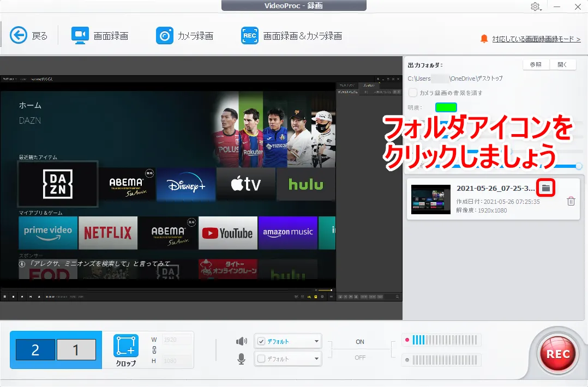Expand speaker device dropdown
This screenshot has height=387, width=588.
(316, 341)
